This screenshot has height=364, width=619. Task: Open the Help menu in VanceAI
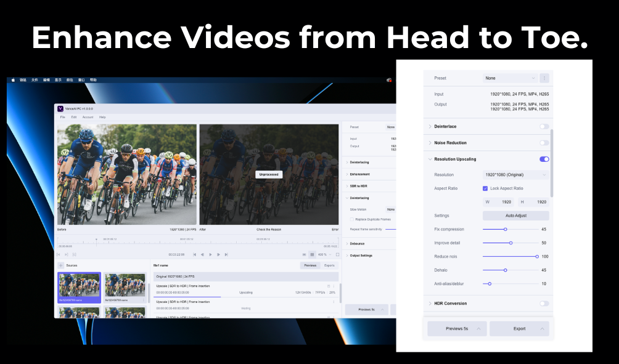pyautogui.click(x=102, y=117)
